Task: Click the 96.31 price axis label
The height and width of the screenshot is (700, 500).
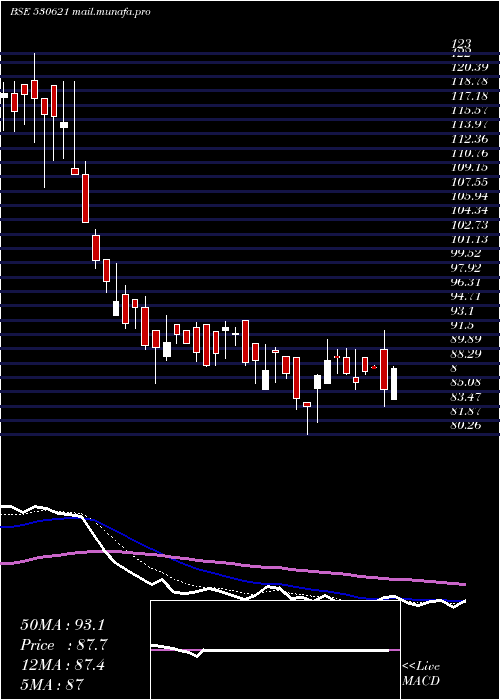Action: [467, 282]
